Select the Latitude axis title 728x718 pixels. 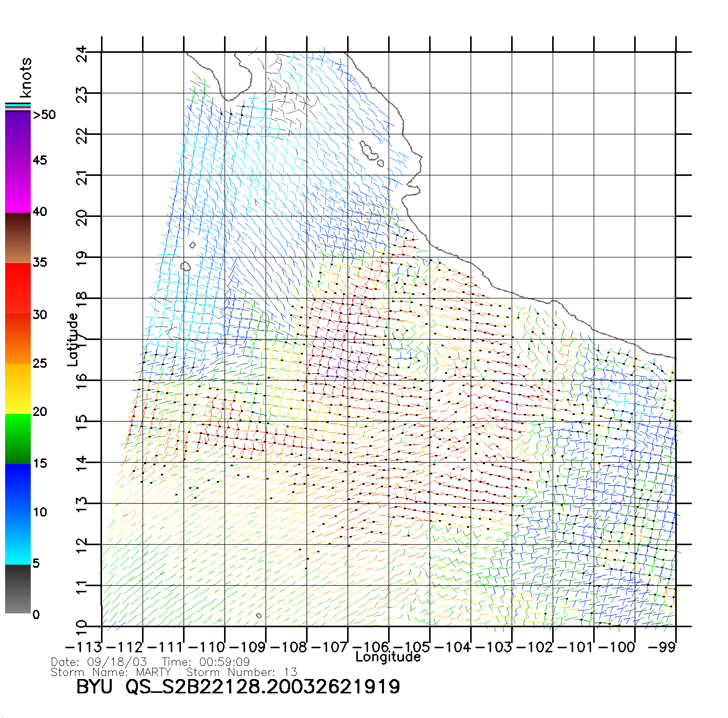pyautogui.click(x=73, y=339)
